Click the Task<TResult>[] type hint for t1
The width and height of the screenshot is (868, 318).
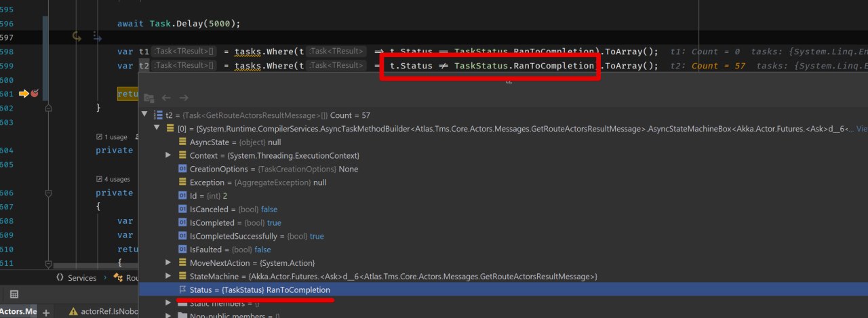184,52
